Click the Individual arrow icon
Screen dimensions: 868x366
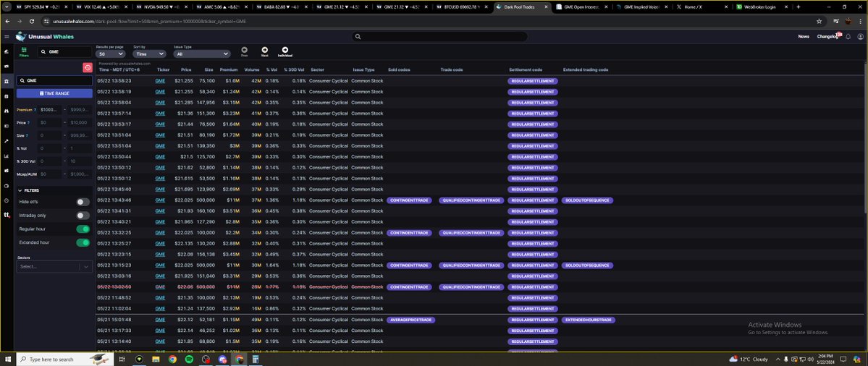coord(285,50)
